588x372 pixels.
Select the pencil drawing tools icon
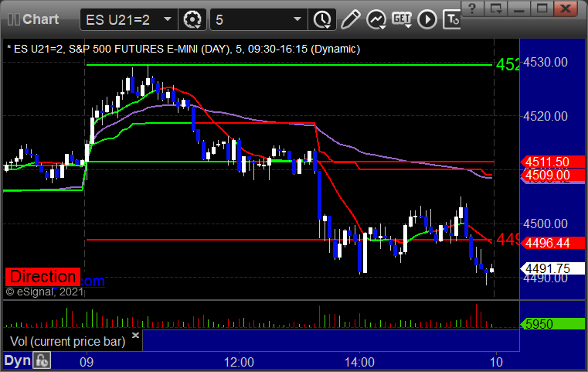point(350,19)
